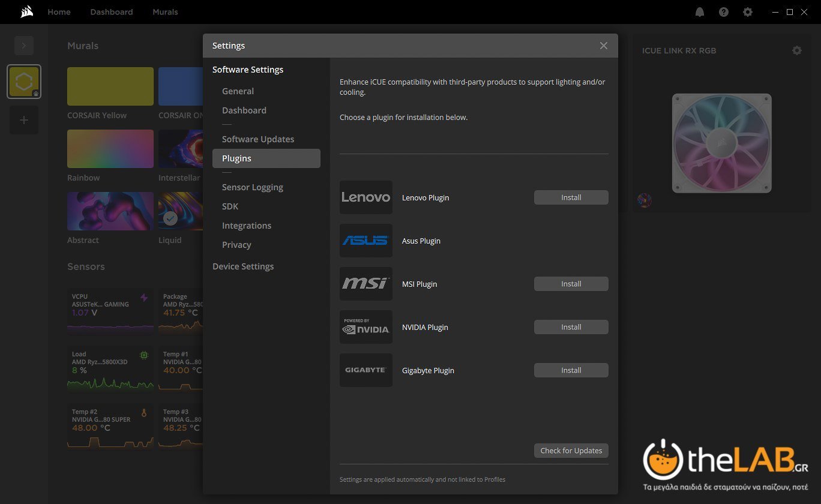Image resolution: width=821 pixels, height=504 pixels.
Task: Choose the blue CORSAIR mural swatch
Action: pyautogui.click(x=181, y=86)
